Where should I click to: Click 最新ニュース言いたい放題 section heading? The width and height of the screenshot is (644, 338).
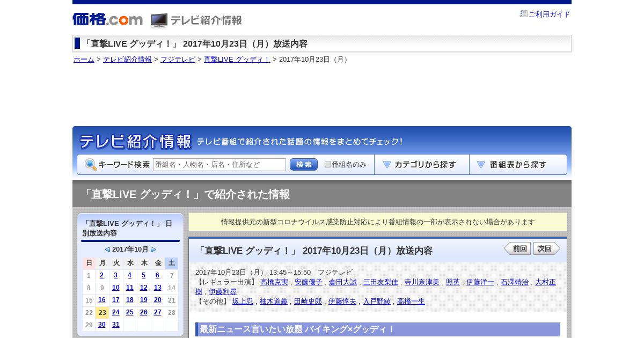tap(378, 329)
